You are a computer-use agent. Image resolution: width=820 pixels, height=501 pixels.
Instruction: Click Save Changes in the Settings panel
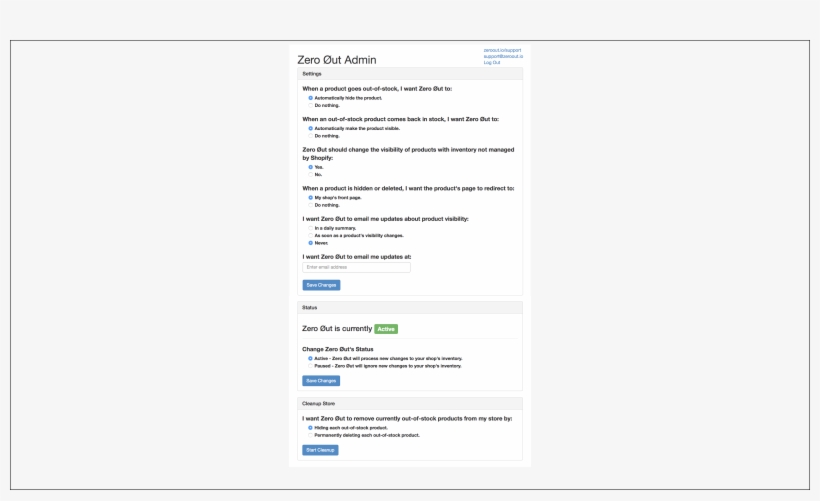(x=321, y=285)
